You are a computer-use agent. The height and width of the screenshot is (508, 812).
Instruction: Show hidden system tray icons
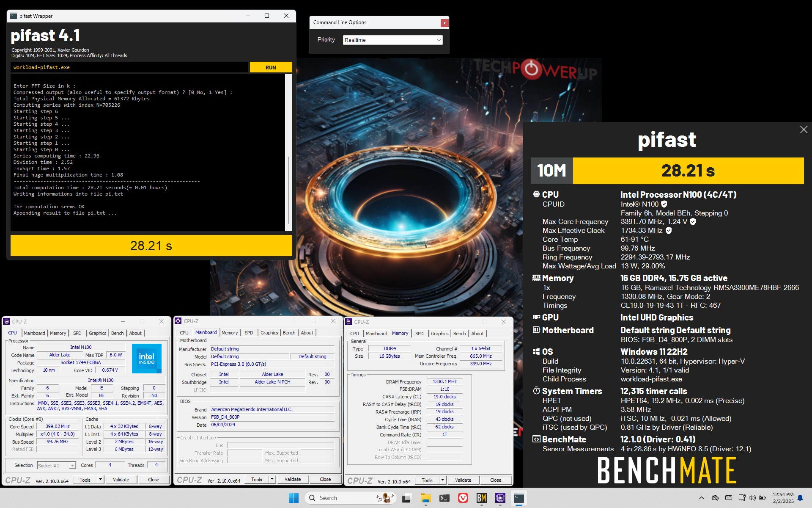(x=702, y=498)
